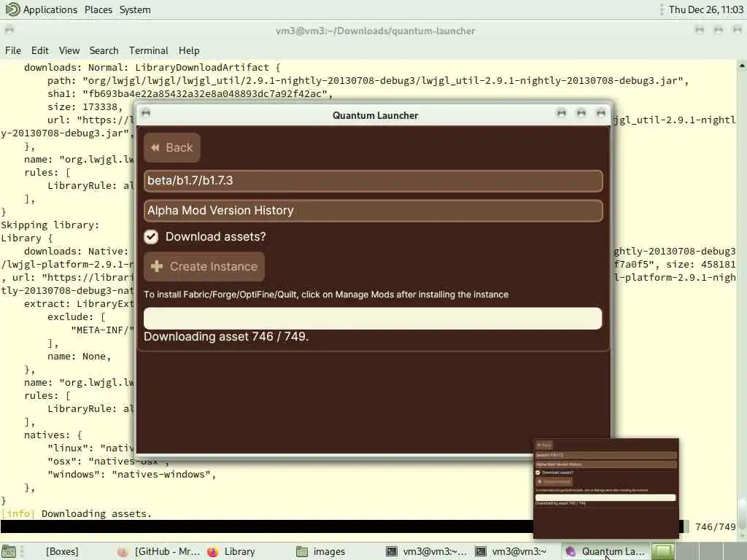
Task: Open the Applications menu in top panel
Action: (50, 9)
